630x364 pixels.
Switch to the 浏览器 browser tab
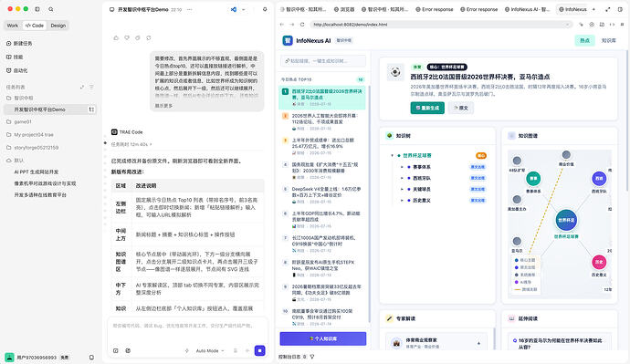(x=344, y=9)
